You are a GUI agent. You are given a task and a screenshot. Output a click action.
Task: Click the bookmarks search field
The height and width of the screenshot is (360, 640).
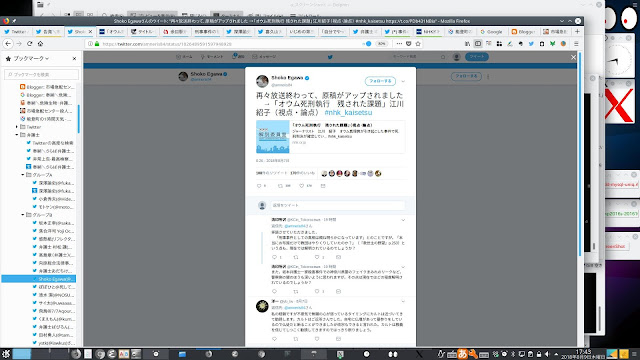pyautogui.click(x=41, y=74)
